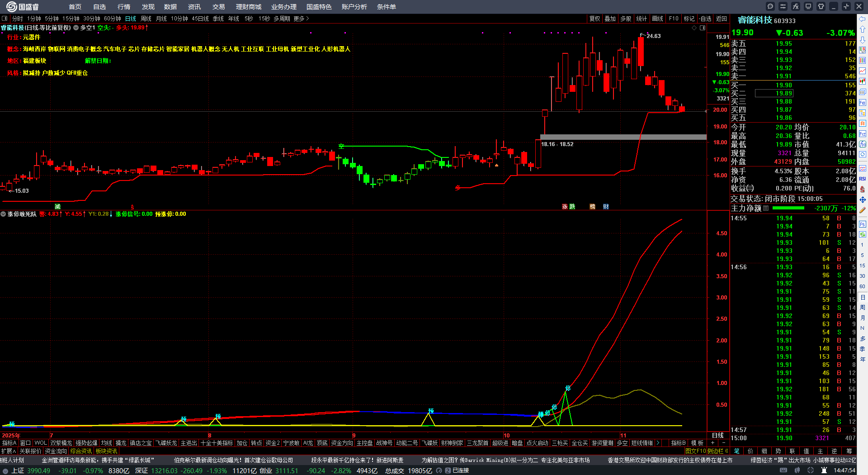Click the keyboard icon in status bar

(x=783, y=470)
